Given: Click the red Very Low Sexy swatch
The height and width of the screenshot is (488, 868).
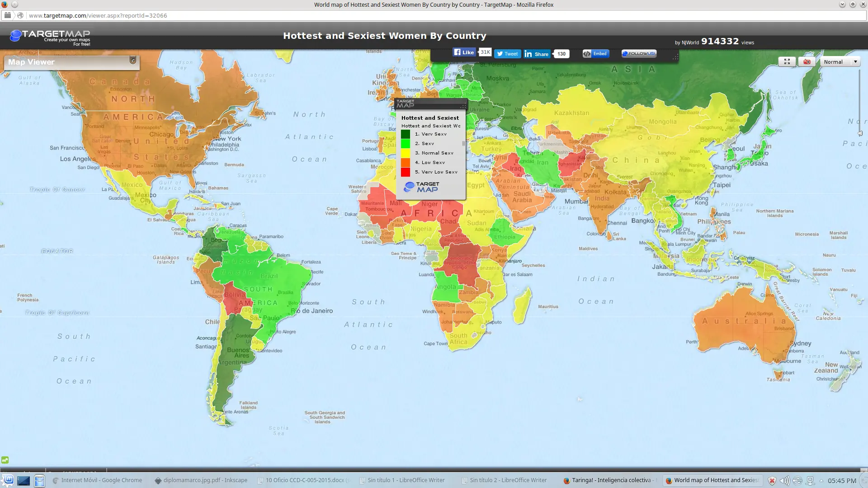Looking at the screenshot, I should (x=406, y=172).
